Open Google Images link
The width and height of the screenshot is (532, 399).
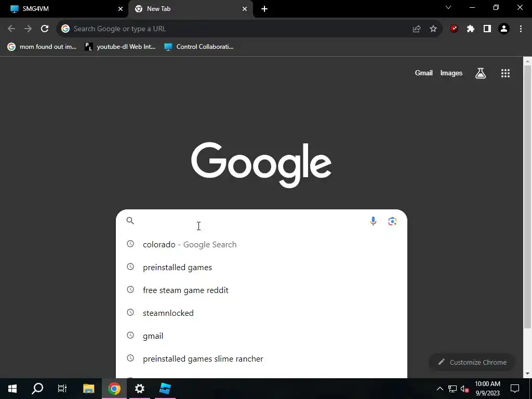click(x=451, y=73)
